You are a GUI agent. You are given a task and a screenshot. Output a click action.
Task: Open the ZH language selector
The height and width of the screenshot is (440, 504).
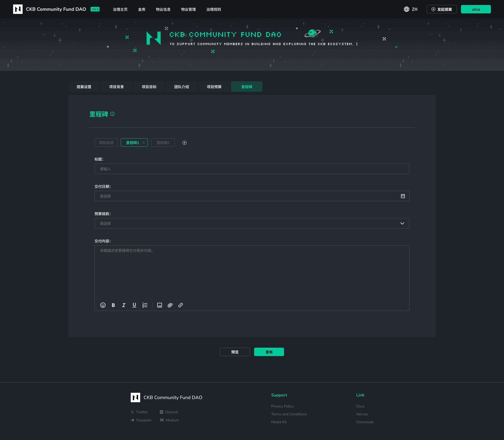coord(411,9)
